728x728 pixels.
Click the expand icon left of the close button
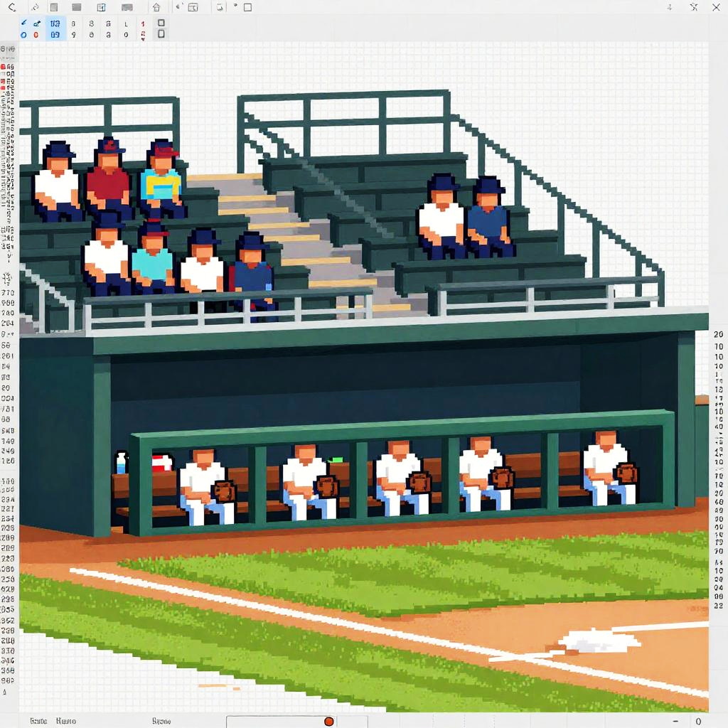[x=693, y=8]
